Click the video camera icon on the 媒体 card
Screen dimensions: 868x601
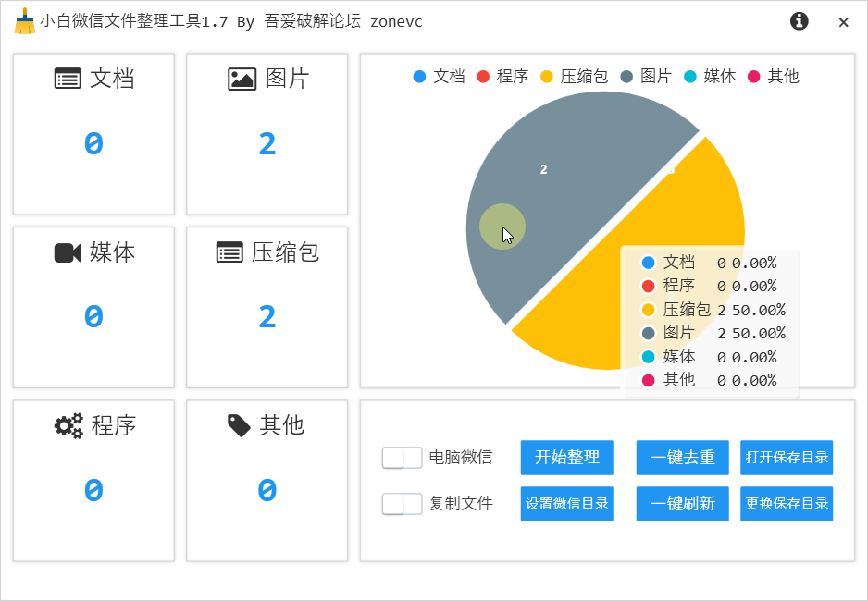(67, 251)
